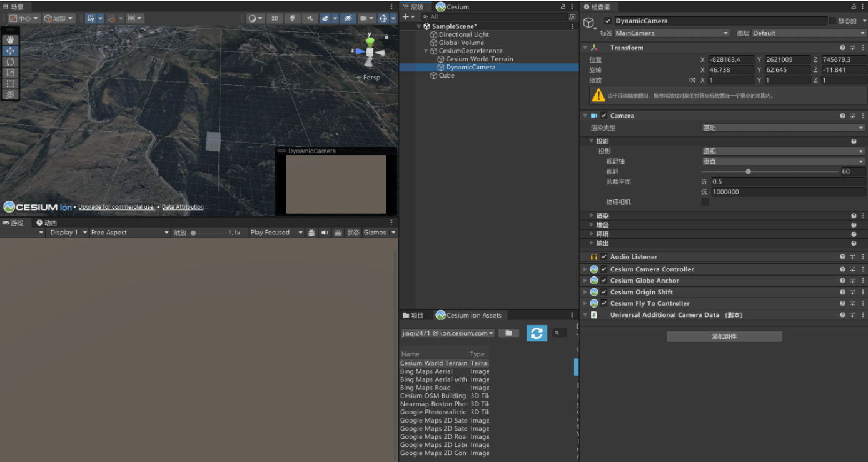Image resolution: width=868 pixels, height=462 pixels.
Task: Collapse the SampleScene tree node
Action: (x=419, y=26)
